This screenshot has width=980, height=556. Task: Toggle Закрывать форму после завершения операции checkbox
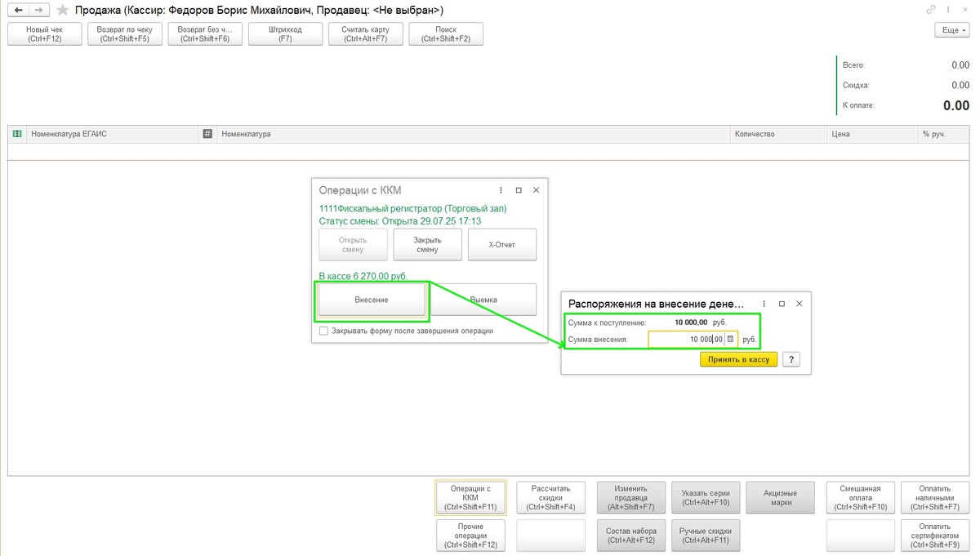[x=324, y=331]
